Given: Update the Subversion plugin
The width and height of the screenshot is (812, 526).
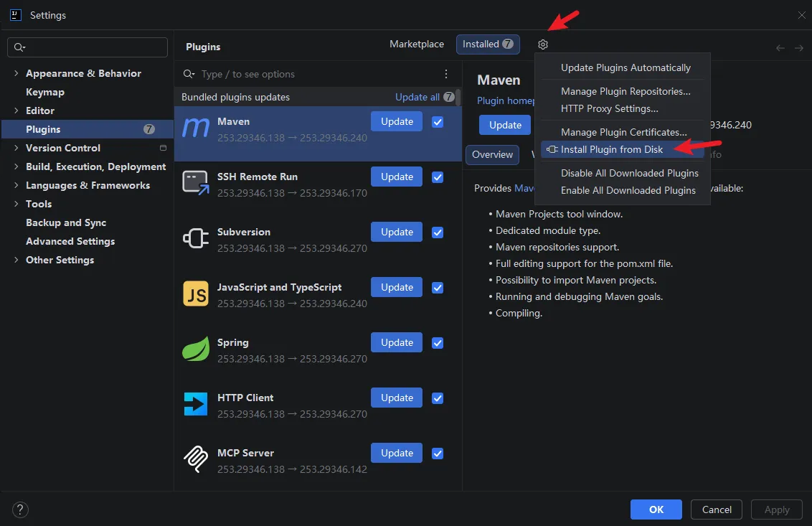Looking at the screenshot, I should pyautogui.click(x=397, y=233).
